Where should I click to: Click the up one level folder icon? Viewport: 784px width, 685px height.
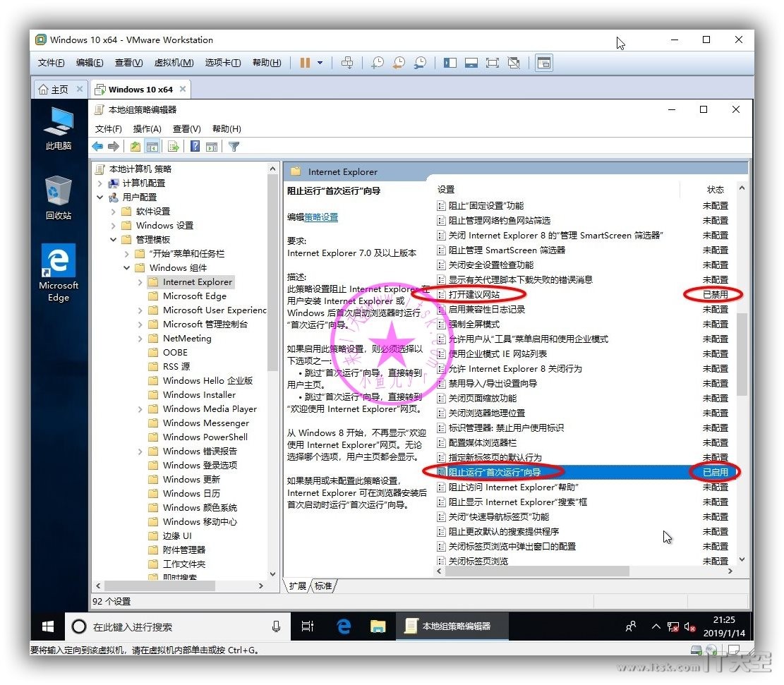[135, 147]
